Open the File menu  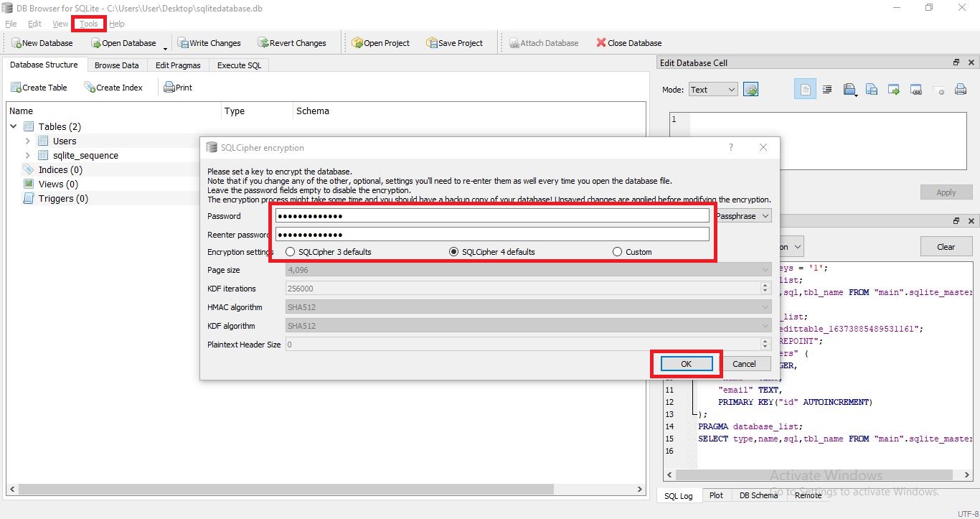pos(10,24)
